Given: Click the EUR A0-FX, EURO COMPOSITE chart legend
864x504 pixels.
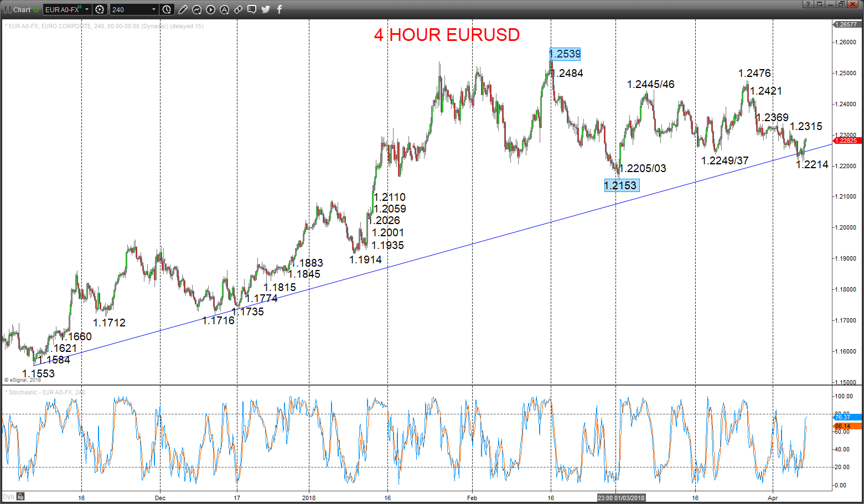Looking at the screenshot, I should click(104, 26).
